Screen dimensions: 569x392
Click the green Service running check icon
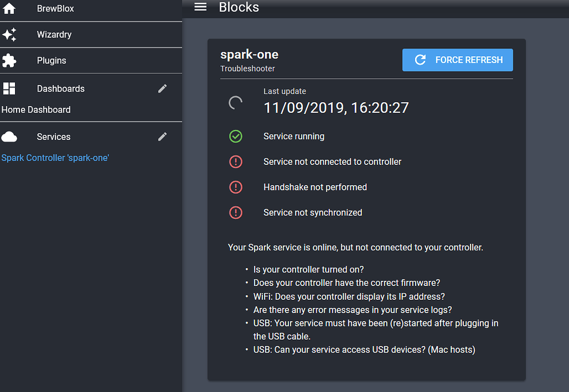point(236,136)
